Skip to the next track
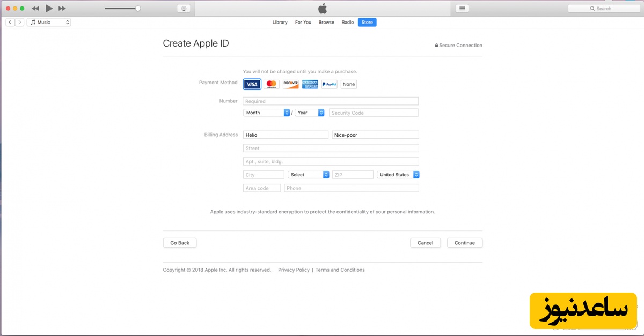 (62, 9)
